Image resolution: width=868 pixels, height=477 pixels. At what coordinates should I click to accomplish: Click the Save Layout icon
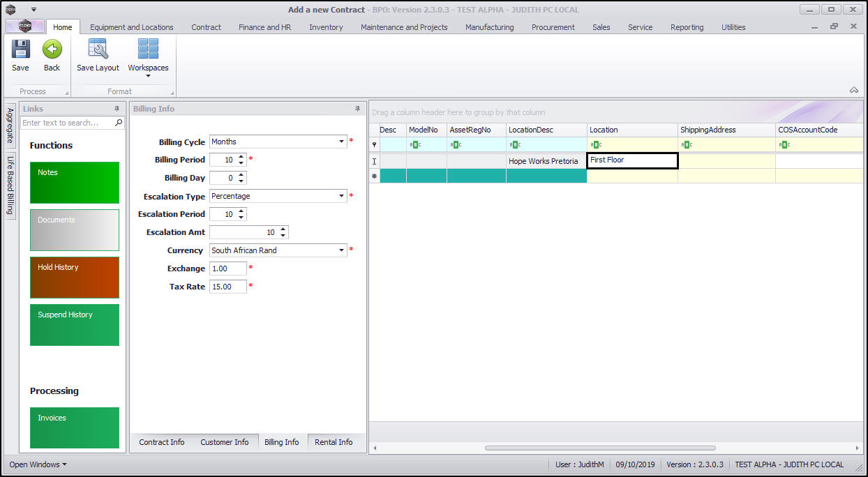click(x=98, y=50)
